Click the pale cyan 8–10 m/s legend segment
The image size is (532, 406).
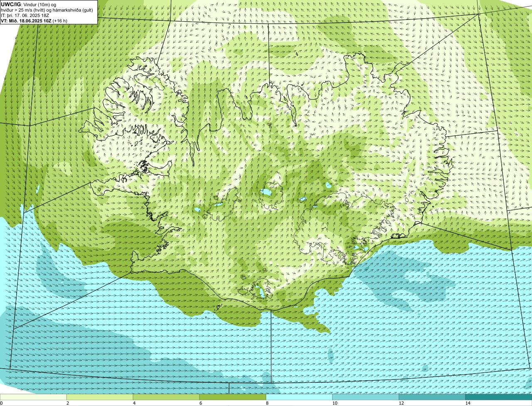pos(299,397)
